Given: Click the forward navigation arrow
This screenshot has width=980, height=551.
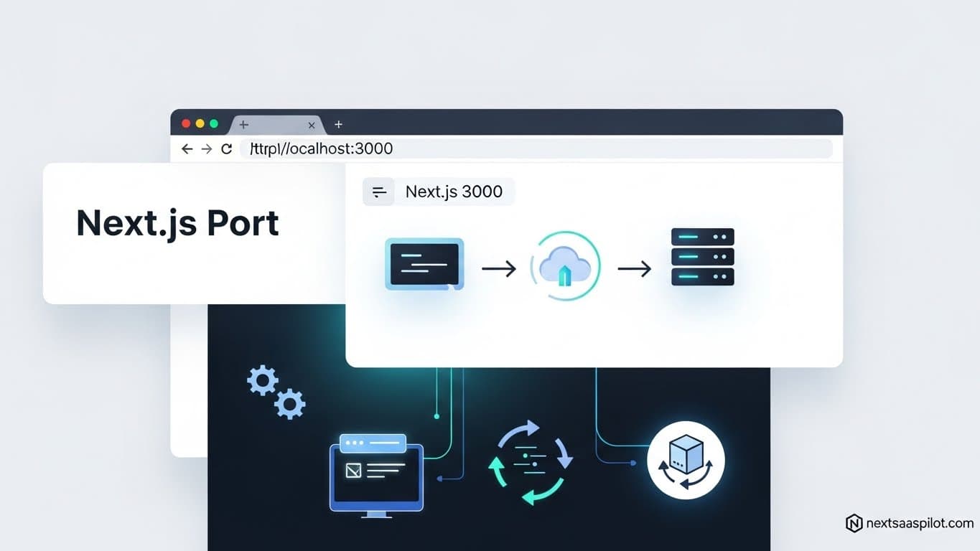Looking at the screenshot, I should point(206,149).
